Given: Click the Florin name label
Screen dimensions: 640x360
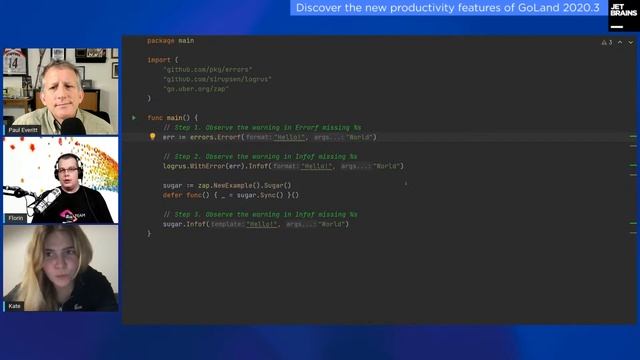Looking at the screenshot, I should [x=16, y=218].
